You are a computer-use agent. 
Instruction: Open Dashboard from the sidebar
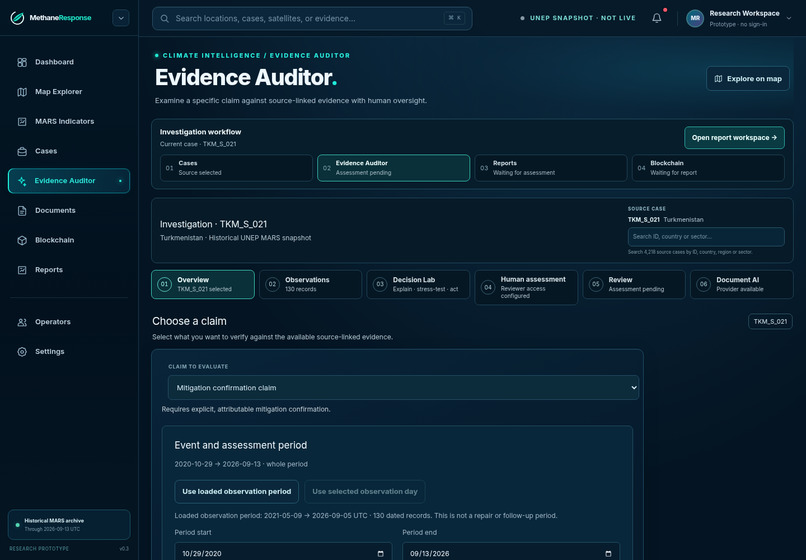click(69, 62)
